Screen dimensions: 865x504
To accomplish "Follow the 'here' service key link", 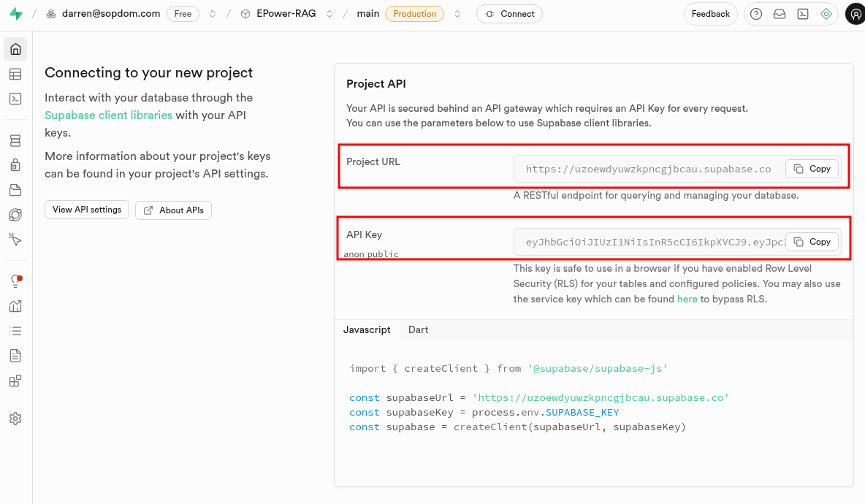I will tap(687, 299).
